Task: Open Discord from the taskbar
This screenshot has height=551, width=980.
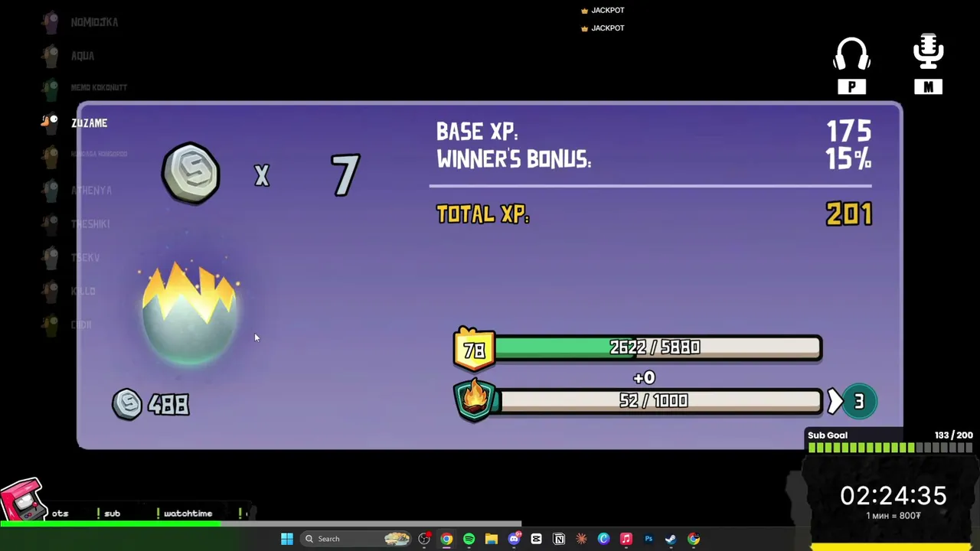Action: (514, 539)
